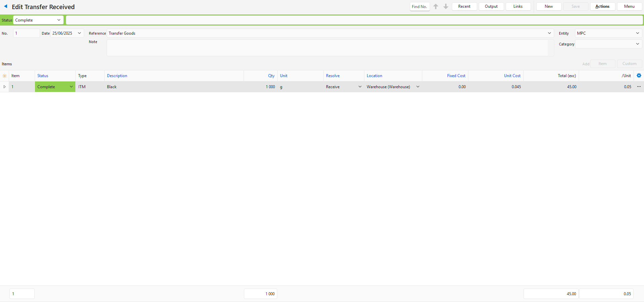Viewport: 644px width, 302px height.
Task: Click the sun icon in items header
Action: pyautogui.click(x=4, y=76)
